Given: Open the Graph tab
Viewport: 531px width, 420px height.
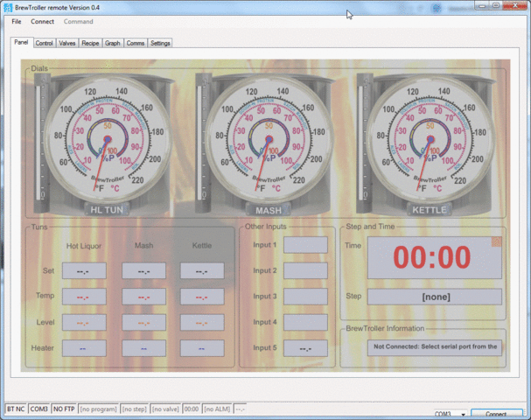Looking at the screenshot, I should pos(113,43).
